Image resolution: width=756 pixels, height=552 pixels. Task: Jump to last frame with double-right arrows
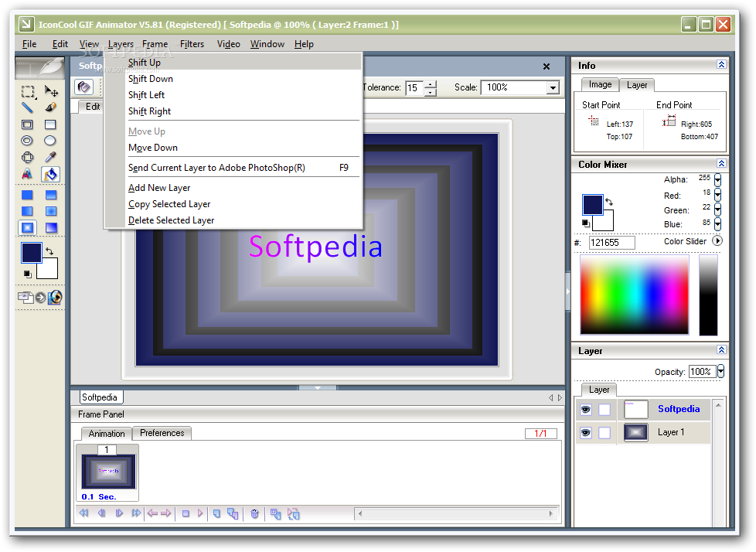click(x=137, y=513)
